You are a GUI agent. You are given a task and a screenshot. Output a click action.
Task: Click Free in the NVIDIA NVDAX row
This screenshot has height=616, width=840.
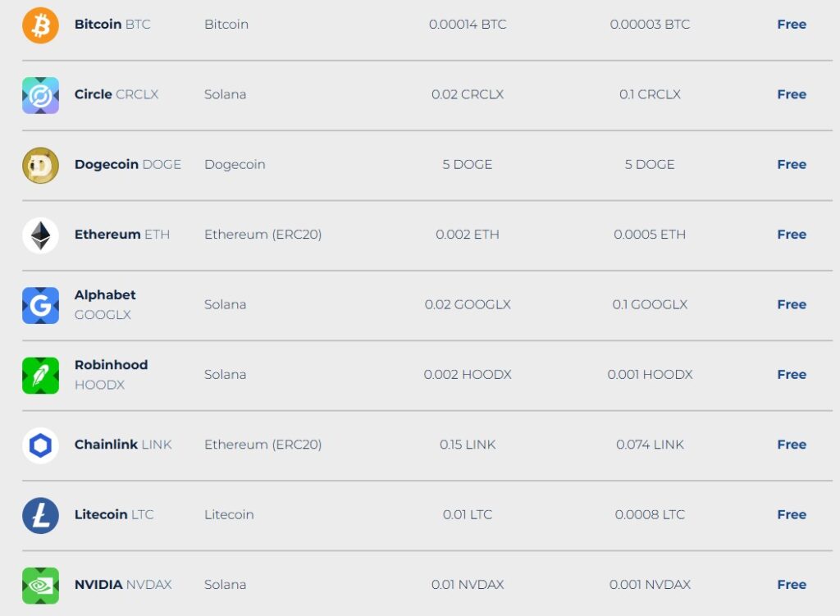(x=791, y=584)
